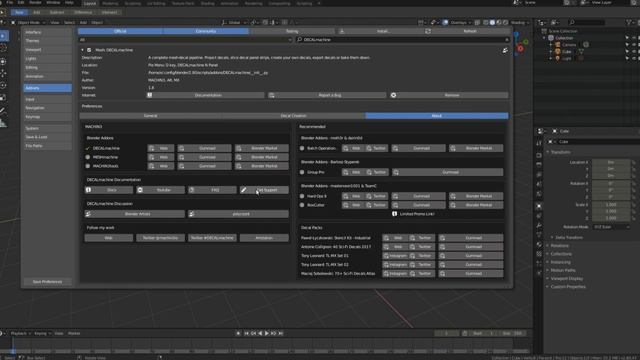The image size is (640, 360).
Task: Toggle the Group Pro status indicator
Action: [x=302, y=172]
